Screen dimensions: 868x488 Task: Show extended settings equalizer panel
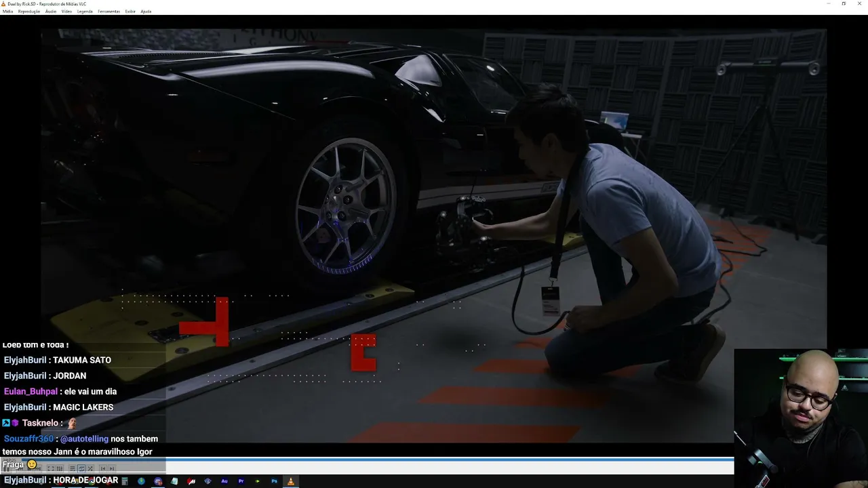(x=60, y=468)
